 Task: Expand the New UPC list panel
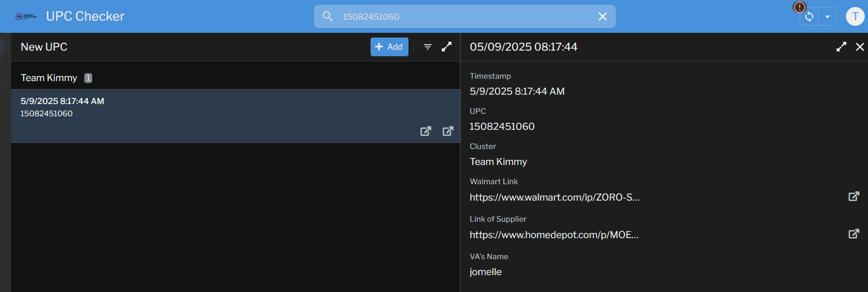[447, 47]
